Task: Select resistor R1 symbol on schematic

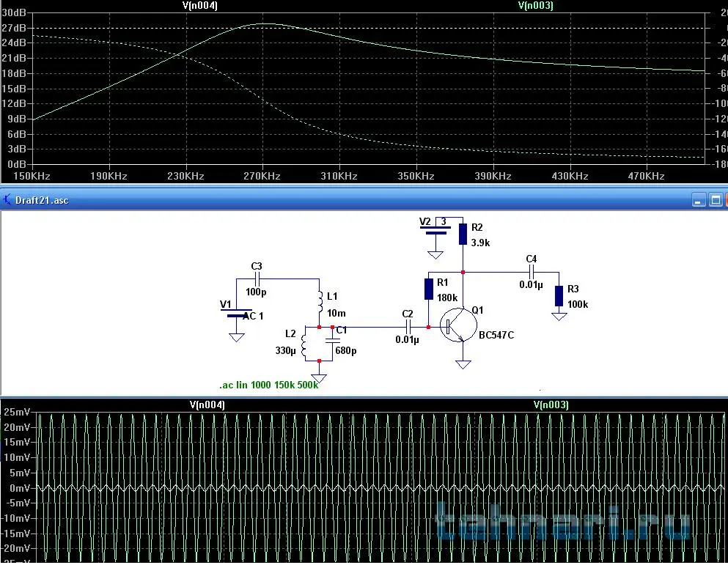Action: (x=429, y=289)
